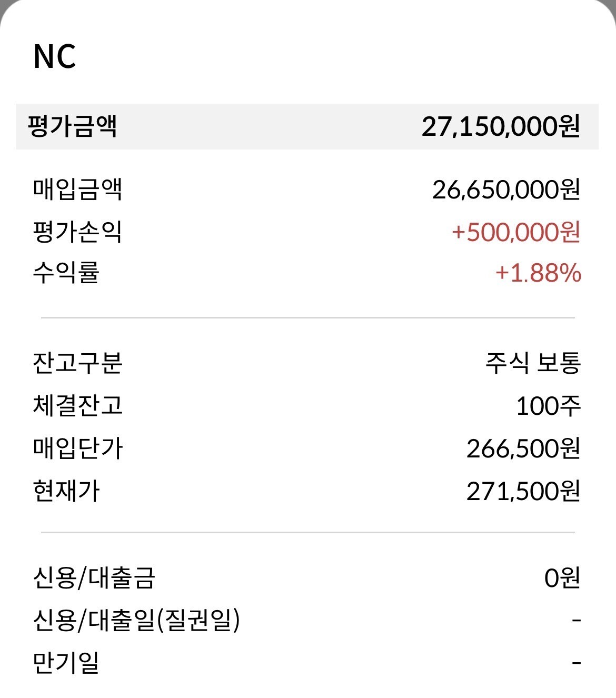Tap the 신용/대출금 0원 value

pos(562,578)
